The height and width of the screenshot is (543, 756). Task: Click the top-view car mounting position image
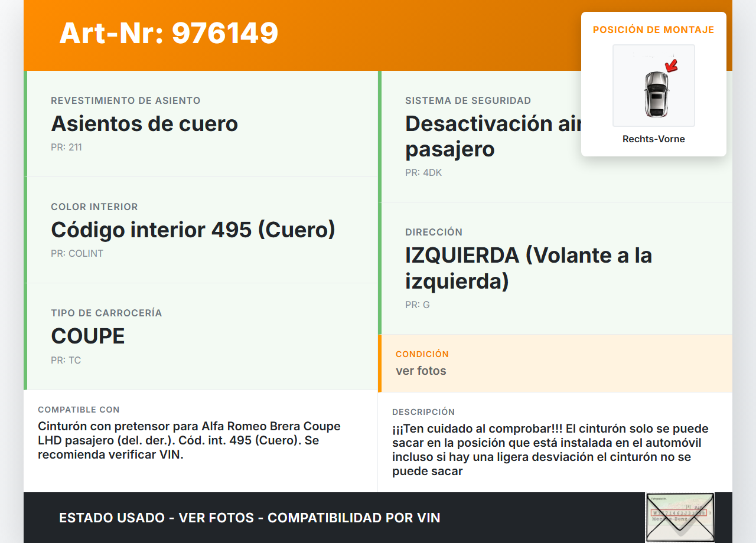(x=653, y=86)
